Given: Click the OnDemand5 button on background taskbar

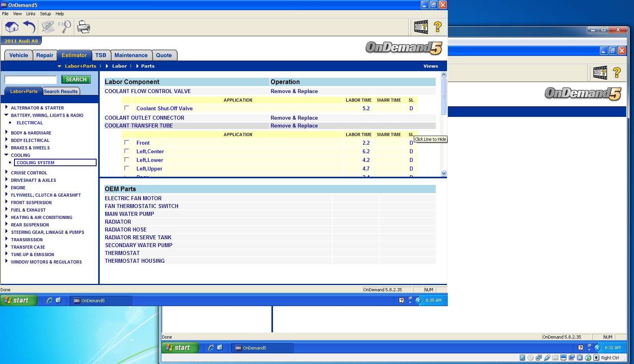Looking at the screenshot, I should point(262,348).
